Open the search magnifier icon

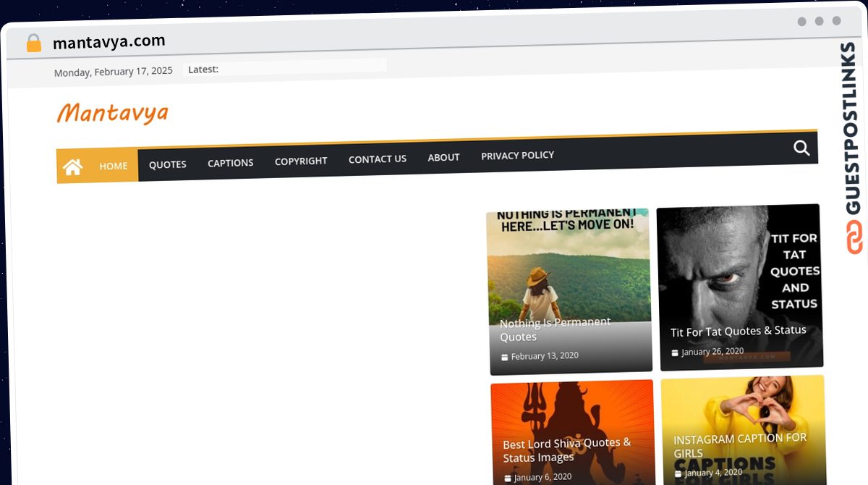point(801,148)
